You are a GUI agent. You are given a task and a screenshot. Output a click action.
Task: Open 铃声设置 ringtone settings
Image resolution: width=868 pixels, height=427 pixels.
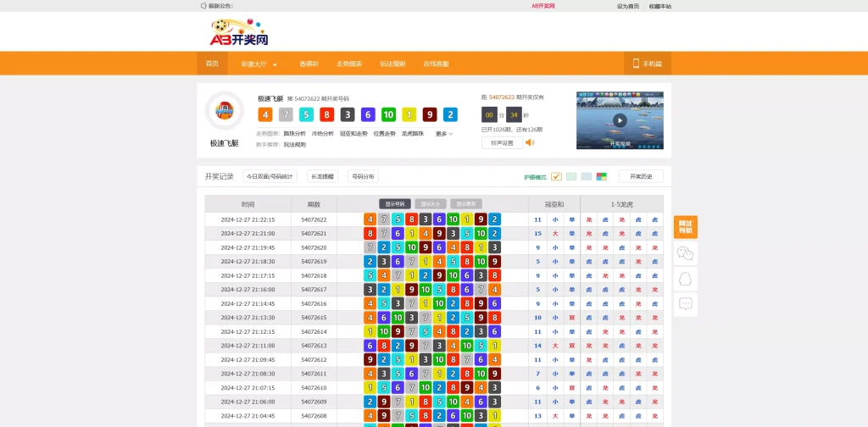[x=502, y=143]
